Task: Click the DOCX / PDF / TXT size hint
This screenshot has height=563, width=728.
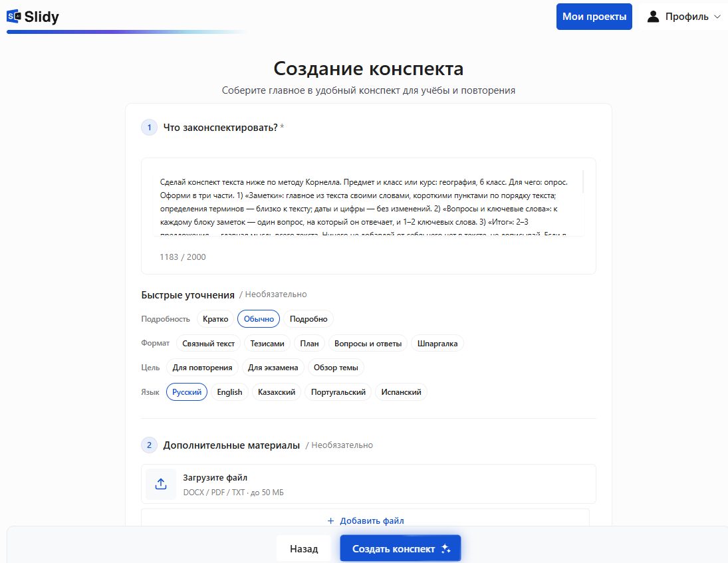Action: pyautogui.click(x=233, y=493)
